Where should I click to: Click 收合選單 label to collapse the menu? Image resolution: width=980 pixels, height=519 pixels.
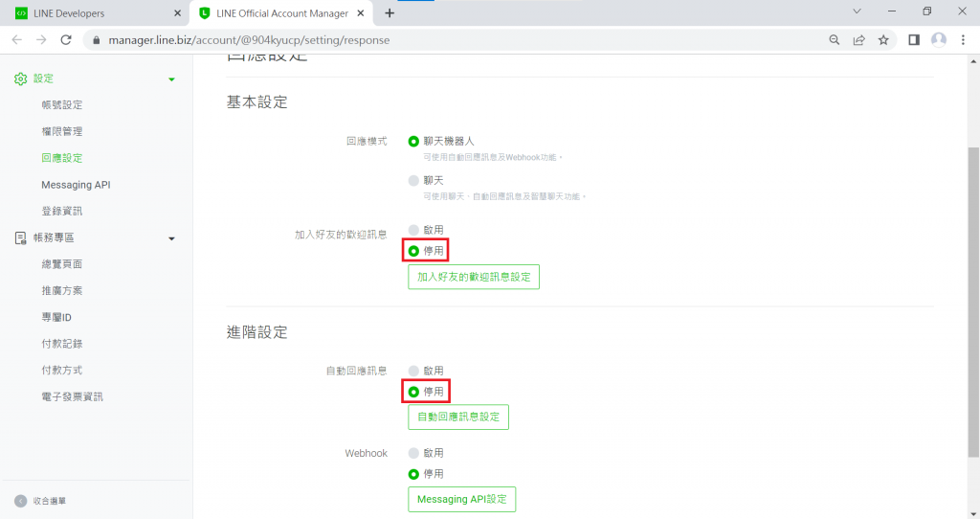50,501
